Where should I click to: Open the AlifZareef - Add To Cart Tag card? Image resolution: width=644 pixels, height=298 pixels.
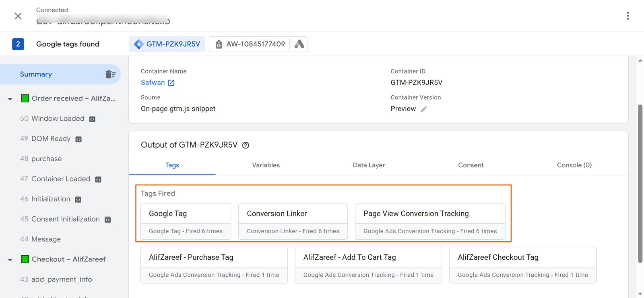tap(368, 265)
